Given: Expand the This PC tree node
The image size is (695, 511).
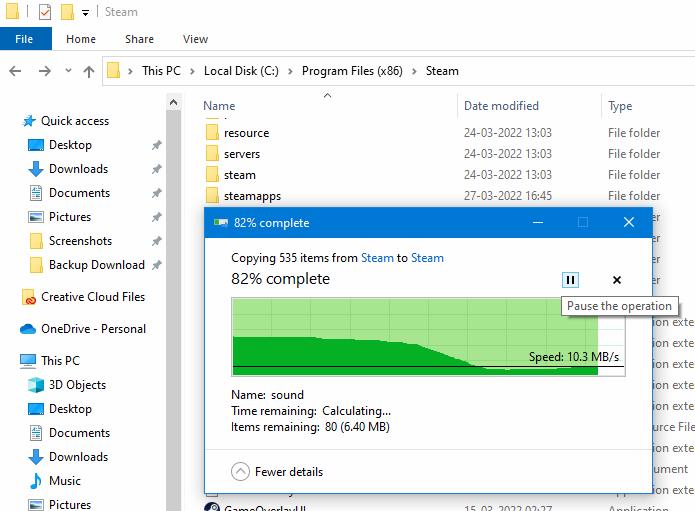Looking at the screenshot, I should [9, 361].
